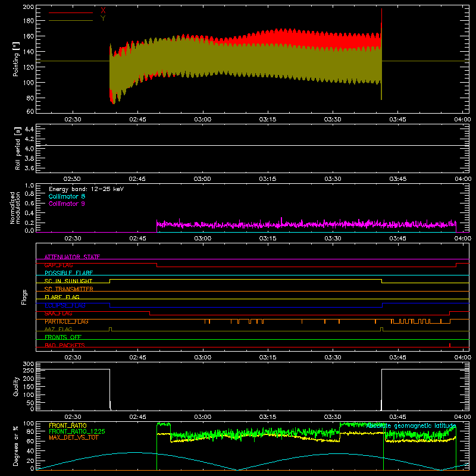Click the olive flag pulse just after 03:40
The height and width of the screenshot is (476, 476).
click(381, 329)
